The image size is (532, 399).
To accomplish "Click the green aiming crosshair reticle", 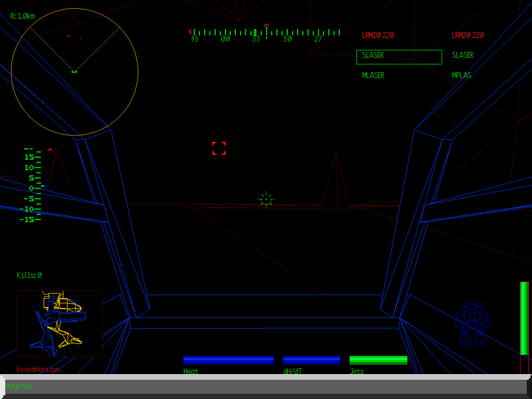I will (266, 199).
